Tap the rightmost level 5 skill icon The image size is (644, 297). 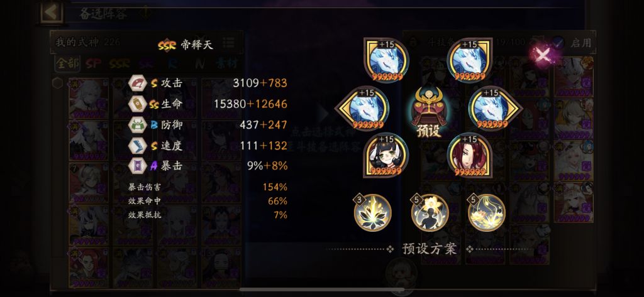point(487,212)
